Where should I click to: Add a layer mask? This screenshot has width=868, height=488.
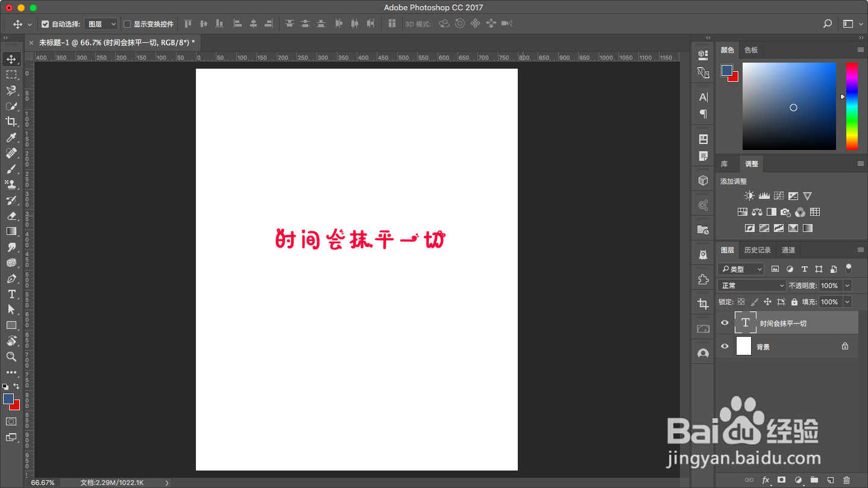(782, 480)
